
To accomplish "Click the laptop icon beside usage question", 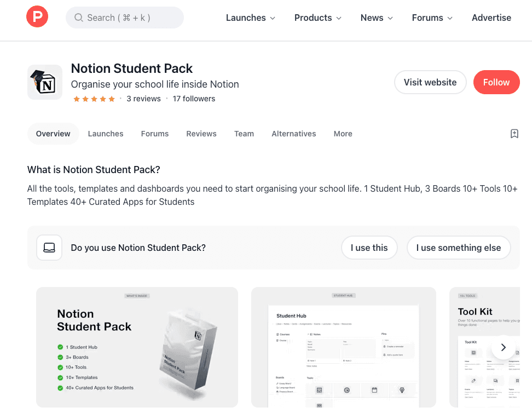I will click(x=49, y=248).
